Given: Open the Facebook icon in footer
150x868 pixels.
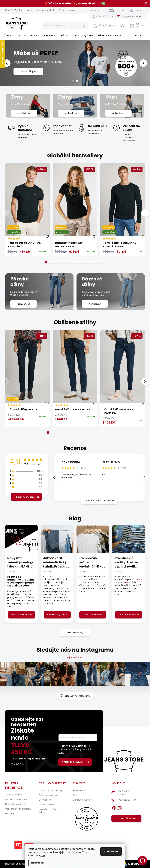Looking at the screenshot, I should click(114, 808).
